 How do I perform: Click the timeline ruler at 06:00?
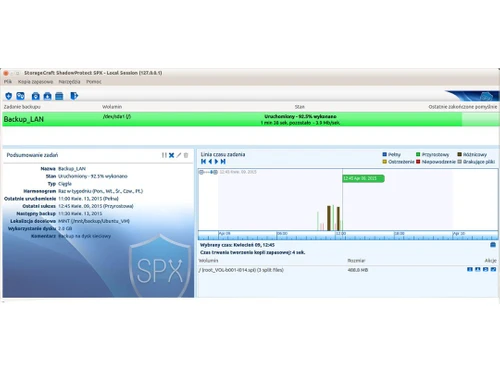pyautogui.click(x=282, y=234)
